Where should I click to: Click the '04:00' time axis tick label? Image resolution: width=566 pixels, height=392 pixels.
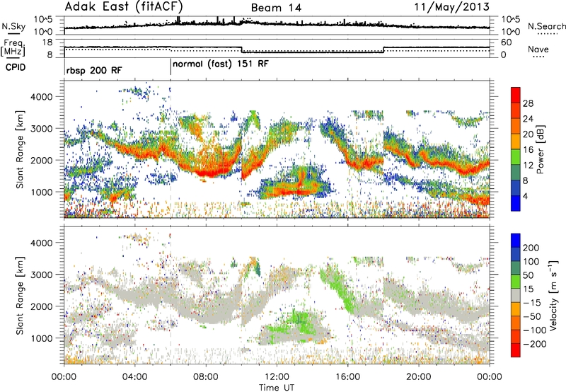pos(135,377)
